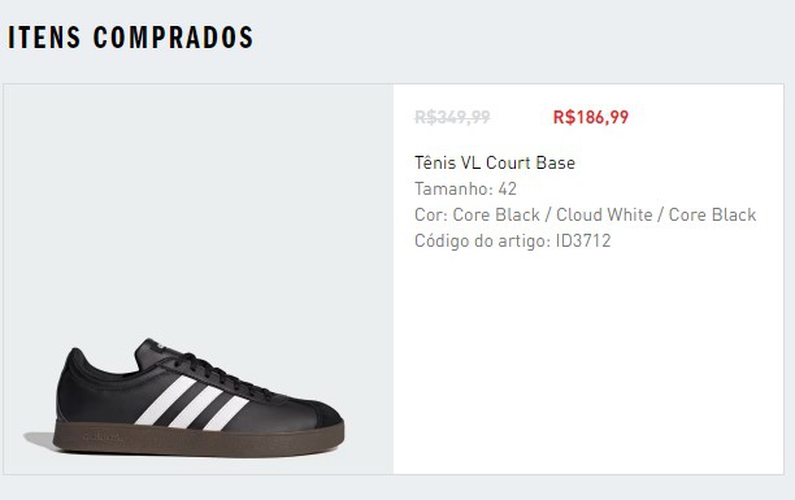Viewport: 795px width, 500px height.
Task: Open the Tênis VL Court Base link
Action: pyautogui.click(x=494, y=163)
